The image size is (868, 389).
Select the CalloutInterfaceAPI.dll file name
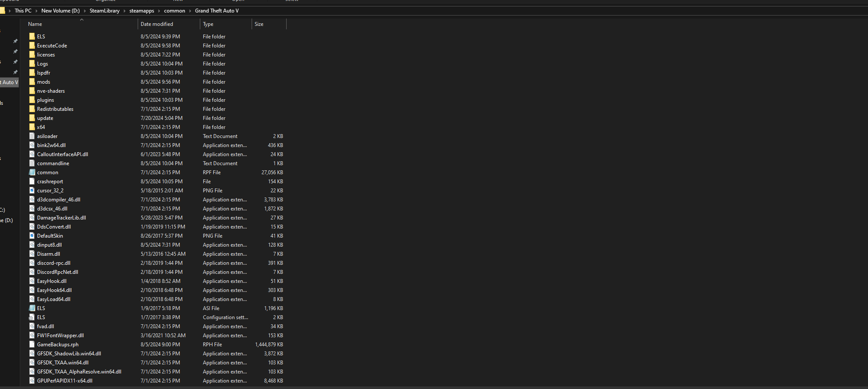point(63,154)
